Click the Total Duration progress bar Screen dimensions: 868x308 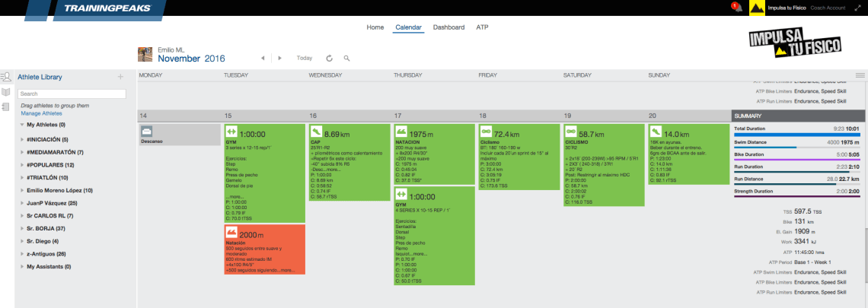[x=796, y=135]
